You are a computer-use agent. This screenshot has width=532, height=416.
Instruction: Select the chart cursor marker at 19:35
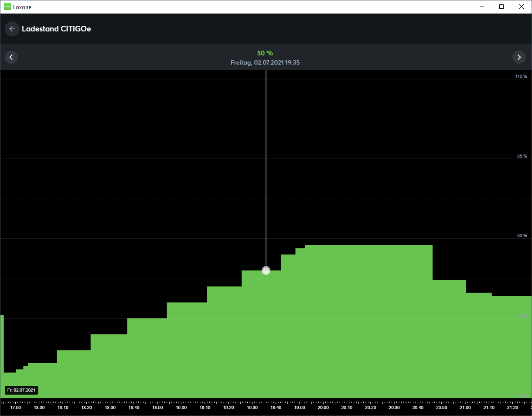(266, 271)
